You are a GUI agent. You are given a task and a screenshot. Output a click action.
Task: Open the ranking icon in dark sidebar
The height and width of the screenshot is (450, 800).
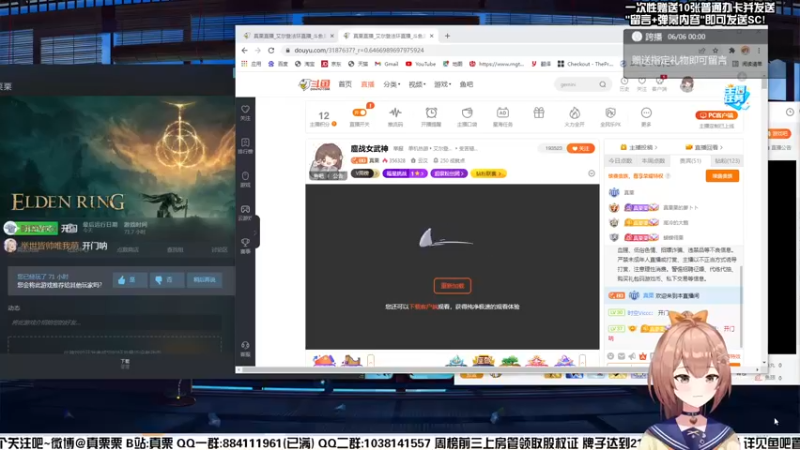[x=245, y=142]
